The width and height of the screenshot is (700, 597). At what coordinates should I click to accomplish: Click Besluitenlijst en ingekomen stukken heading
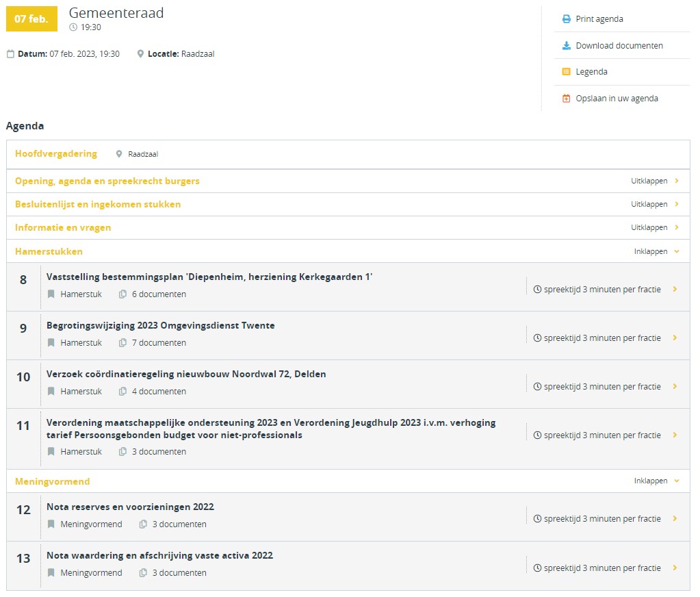click(x=98, y=204)
